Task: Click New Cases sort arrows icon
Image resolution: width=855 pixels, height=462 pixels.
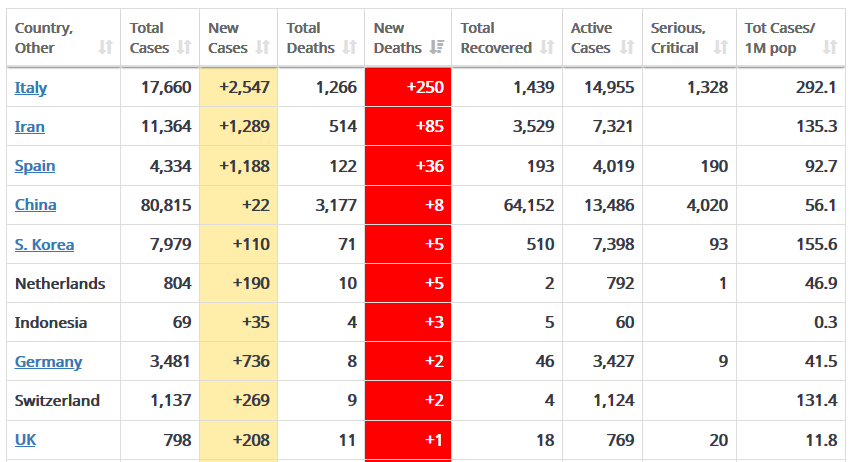Action: coord(263,47)
